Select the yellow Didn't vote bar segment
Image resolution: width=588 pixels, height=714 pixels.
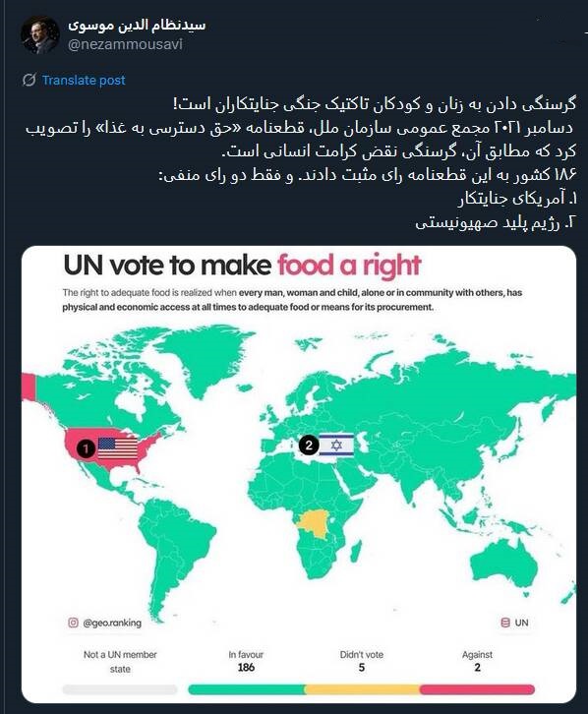(x=362, y=689)
